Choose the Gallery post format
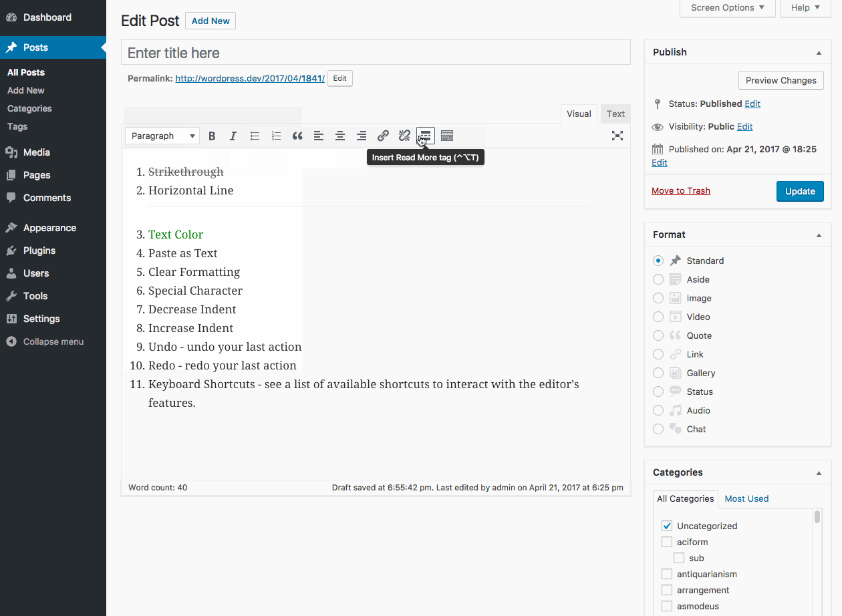This screenshot has height=616, width=842. click(658, 373)
